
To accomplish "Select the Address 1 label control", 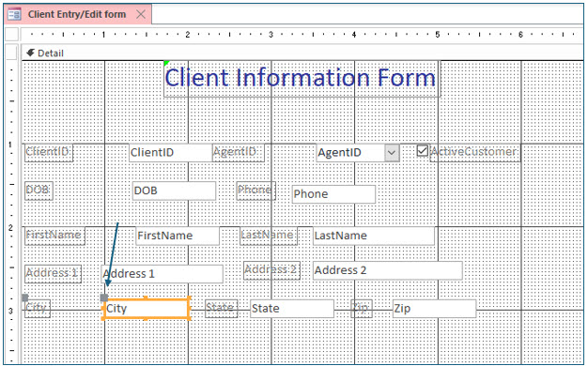I will click(x=53, y=274).
